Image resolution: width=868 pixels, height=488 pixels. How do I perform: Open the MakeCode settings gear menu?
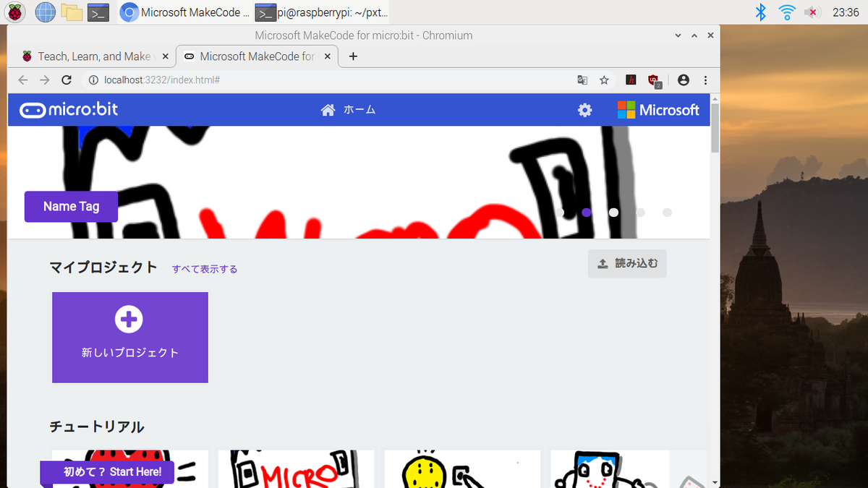click(x=584, y=110)
